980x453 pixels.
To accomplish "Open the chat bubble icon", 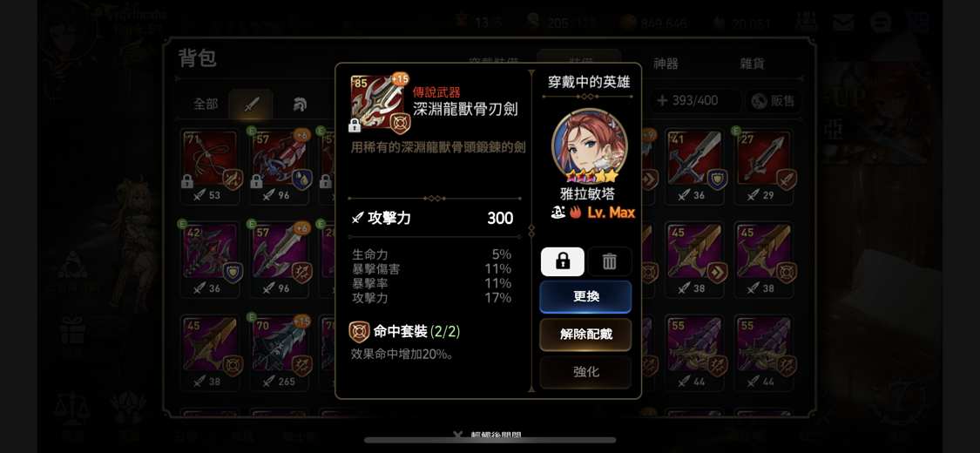I will click(880, 24).
